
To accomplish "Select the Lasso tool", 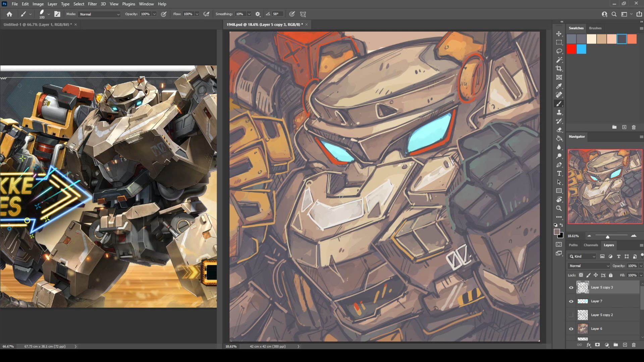I will (x=559, y=51).
